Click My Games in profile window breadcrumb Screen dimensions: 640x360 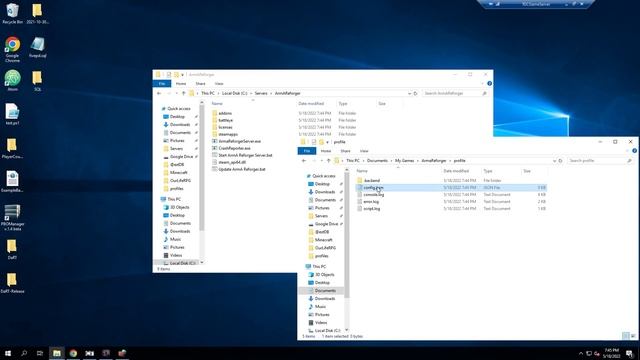point(404,161)
